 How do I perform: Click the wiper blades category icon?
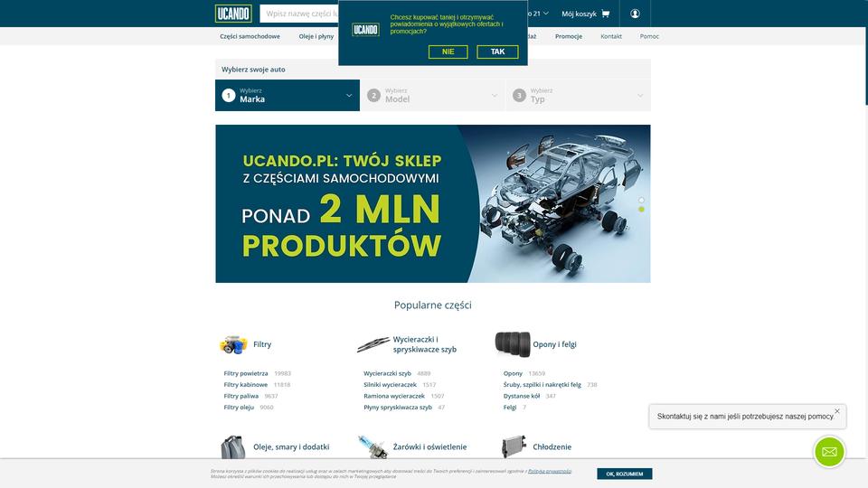pos(373,344)
